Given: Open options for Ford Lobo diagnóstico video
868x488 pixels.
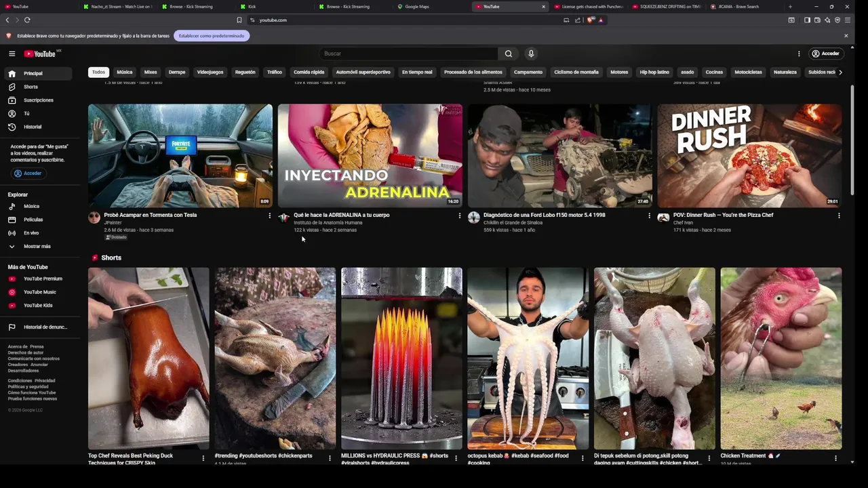Looking at the screenshot, I should pyautogui.click(x=650, y=216).
